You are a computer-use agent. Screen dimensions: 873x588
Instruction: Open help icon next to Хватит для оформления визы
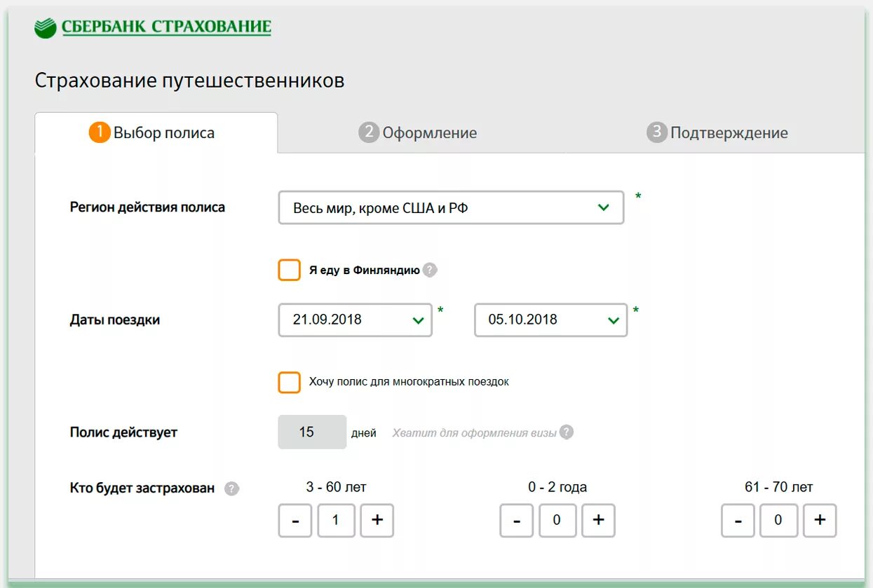[567, 432]
